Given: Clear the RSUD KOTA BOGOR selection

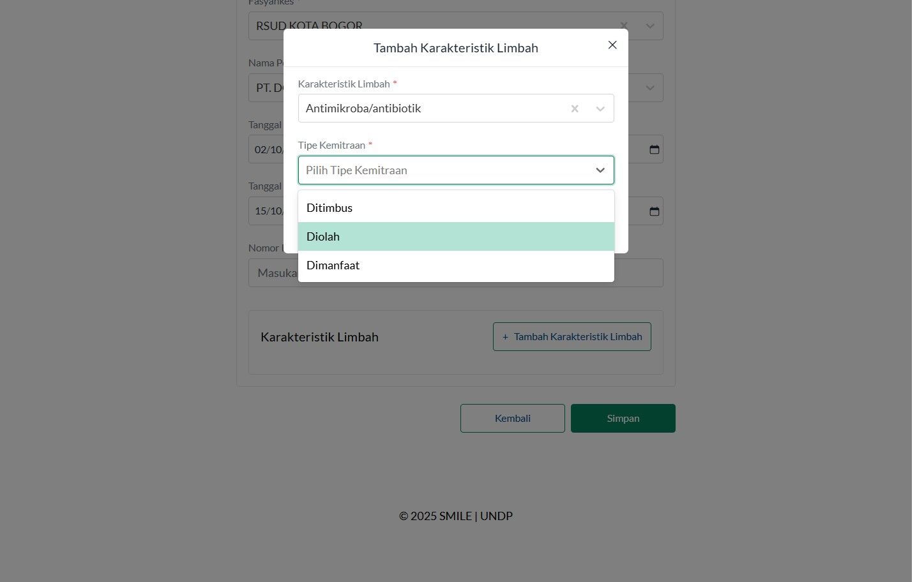Looking at the screenshot, I should point(624,26).
